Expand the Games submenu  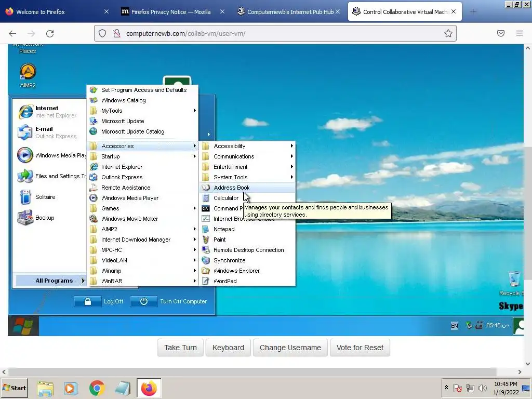143,208
